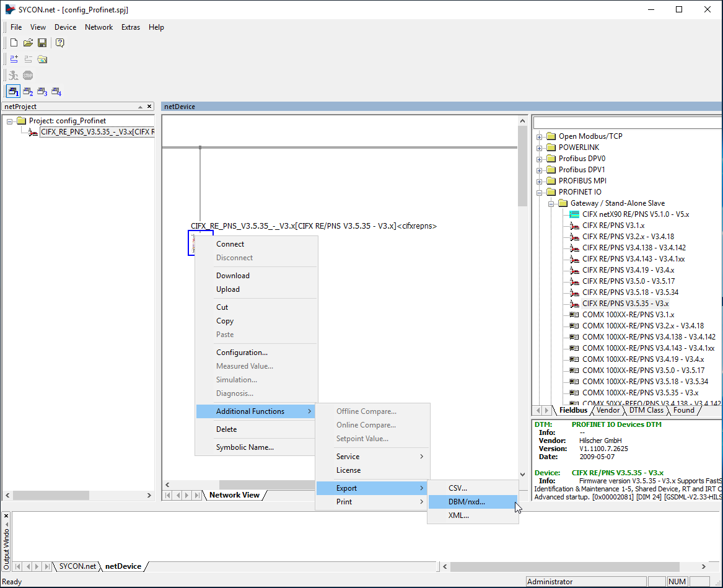Viewport: 723px width, 588px height.
Task: Click the device catalog search field
Action: (626, 123)
